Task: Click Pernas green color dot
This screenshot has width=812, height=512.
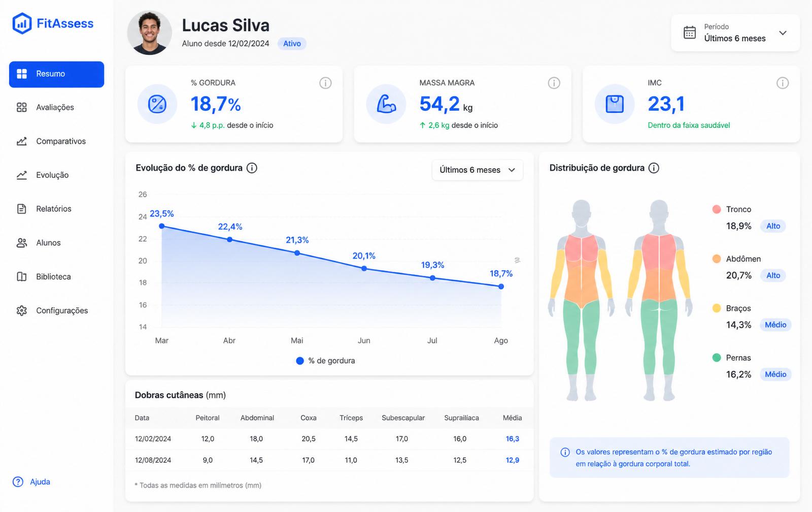Action: tap(717, 358)
